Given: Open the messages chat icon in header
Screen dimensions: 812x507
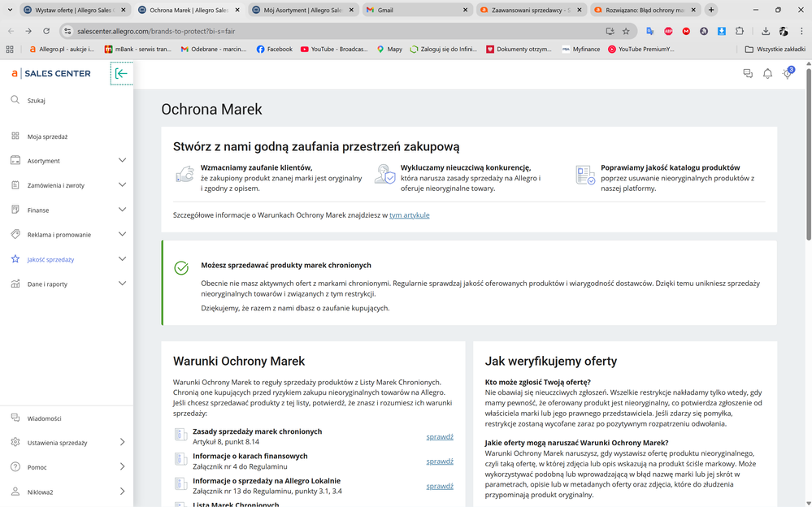Looking at the screenshot, I should 748,74.
